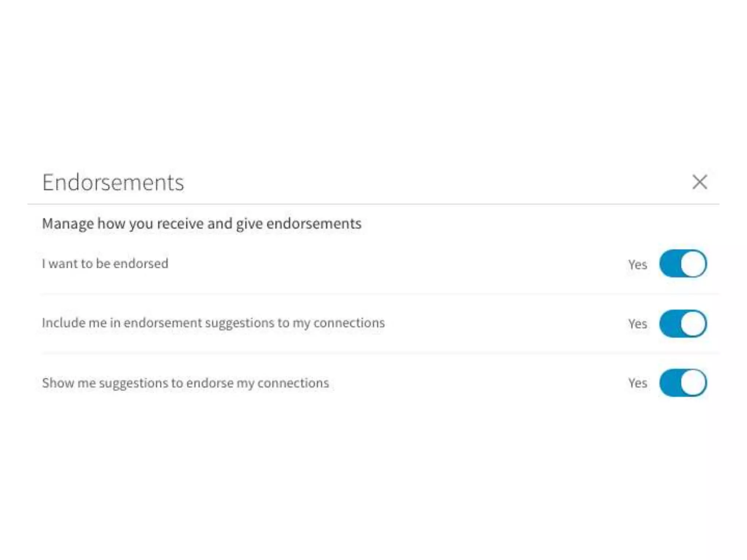Click 'Yes' beside 'I want to be endorsed'
Screen dimensions: 747x560
tap(638, 264)
